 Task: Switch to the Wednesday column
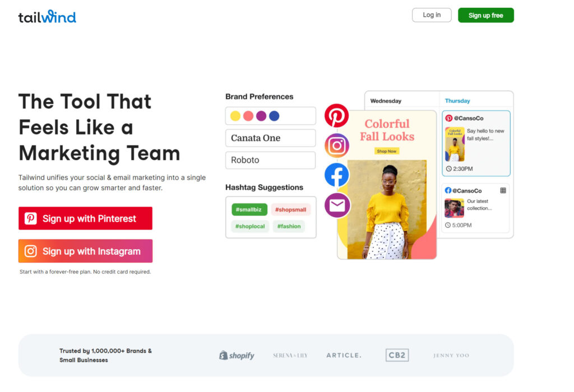coord(386,101)
